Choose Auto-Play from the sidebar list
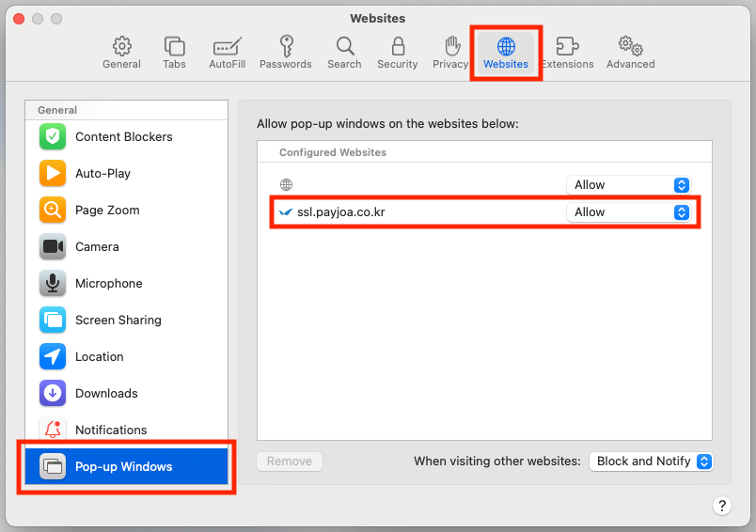This screenshot has width=756, height=532. click(102, 174)
